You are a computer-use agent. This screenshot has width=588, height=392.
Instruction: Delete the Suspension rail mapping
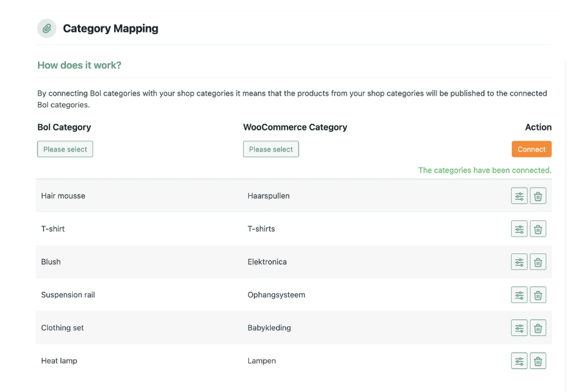[x=538, y=295]
